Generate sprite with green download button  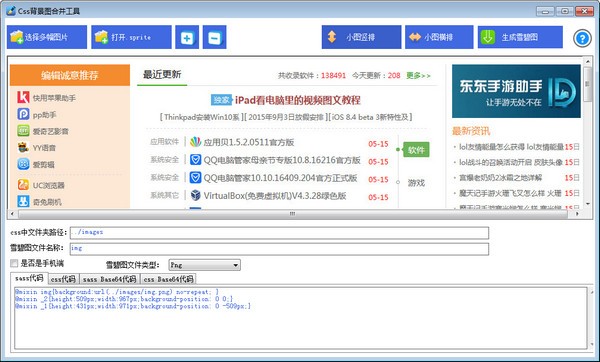pyautogui.click(x=520, y=37)
